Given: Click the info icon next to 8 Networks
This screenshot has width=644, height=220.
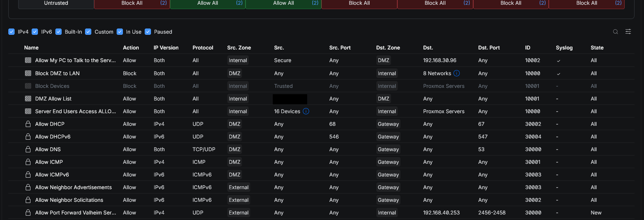Looking at the screenshot, I should point(457,73).
